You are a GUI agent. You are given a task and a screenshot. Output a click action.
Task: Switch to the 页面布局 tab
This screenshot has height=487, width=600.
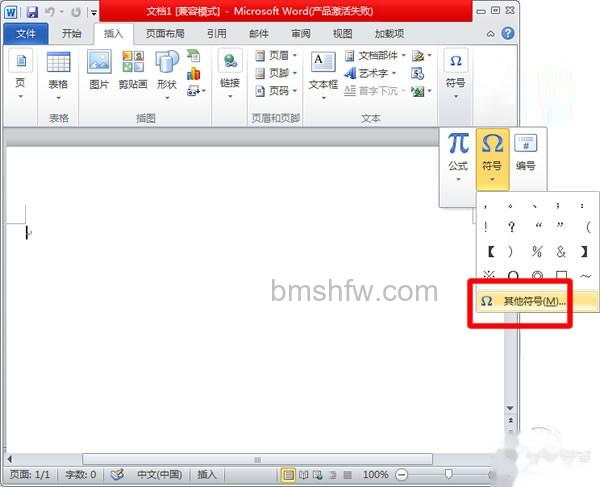pyautogui.click(x=165, y=34)
